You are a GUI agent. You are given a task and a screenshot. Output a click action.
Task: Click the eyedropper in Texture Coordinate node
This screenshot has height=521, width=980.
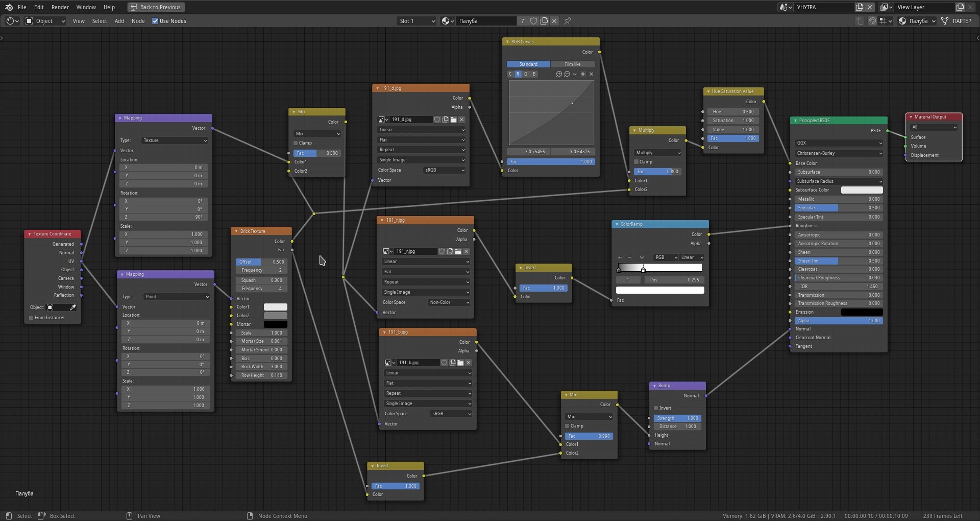(73, 307)
